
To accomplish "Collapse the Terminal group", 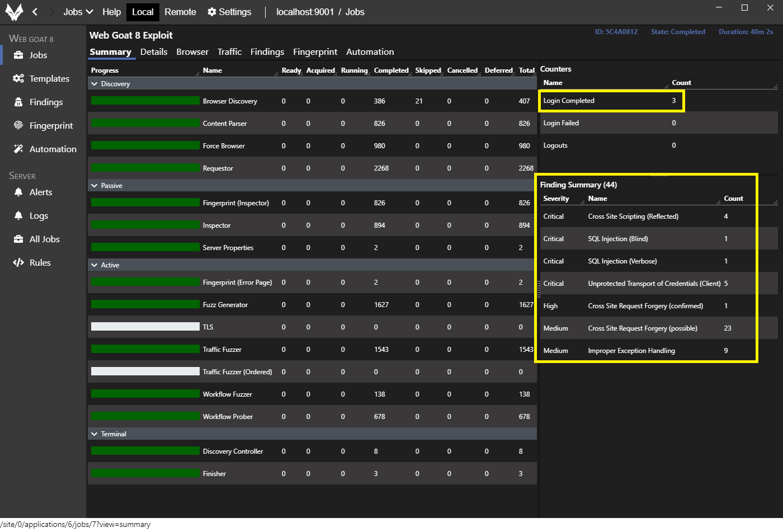I will click(94, 434).
